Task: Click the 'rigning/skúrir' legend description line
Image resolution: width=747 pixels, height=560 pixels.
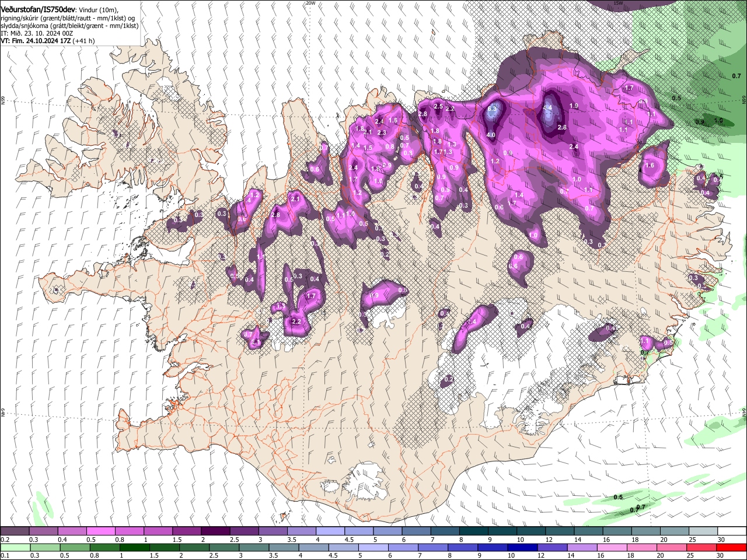Action: [68, 18]
